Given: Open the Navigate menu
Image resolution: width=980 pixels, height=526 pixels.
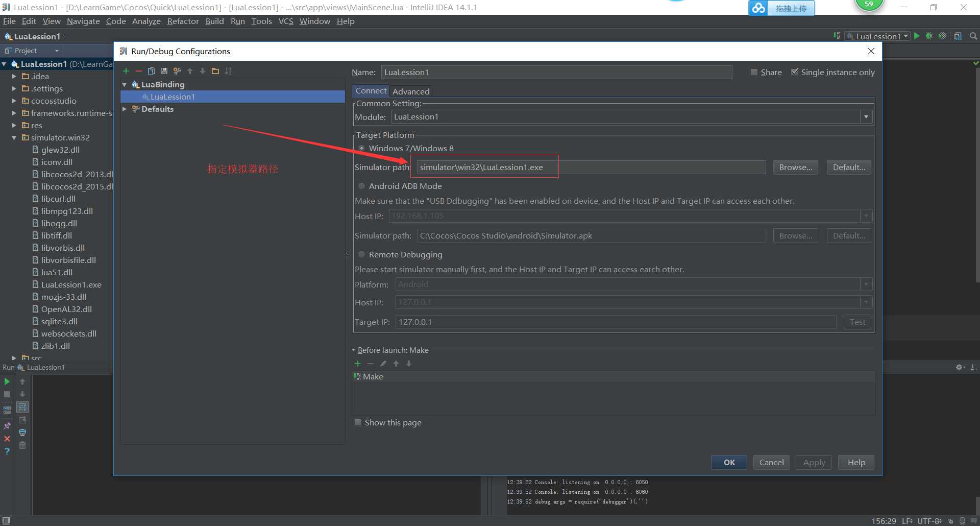Looking at the screenshot, I should coord(83,21).
